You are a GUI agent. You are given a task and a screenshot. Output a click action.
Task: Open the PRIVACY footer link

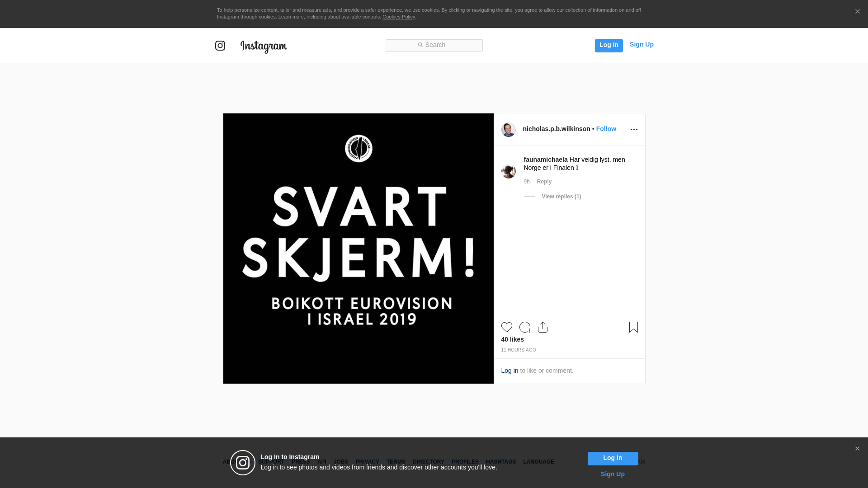coord(367,462)
